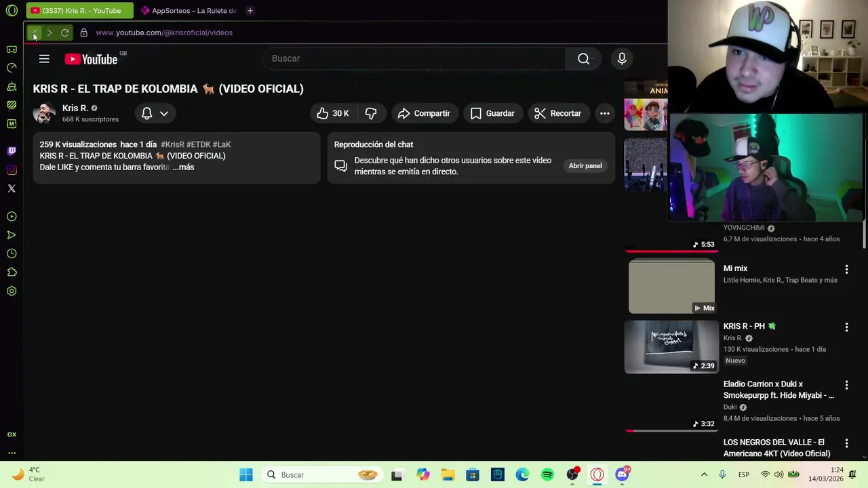Open the My Flow arrow icon in sidebar
This screenshot has height=488, width=868.
click(x=12, y=235)
